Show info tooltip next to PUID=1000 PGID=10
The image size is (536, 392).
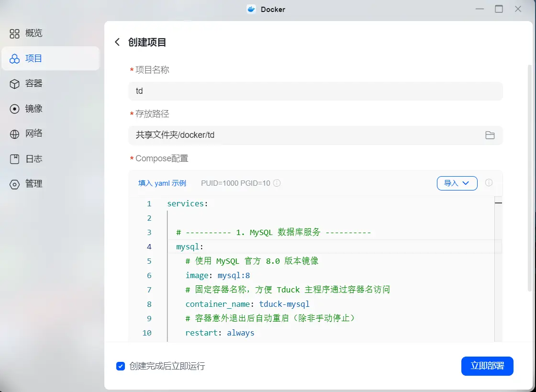(277, 183)
